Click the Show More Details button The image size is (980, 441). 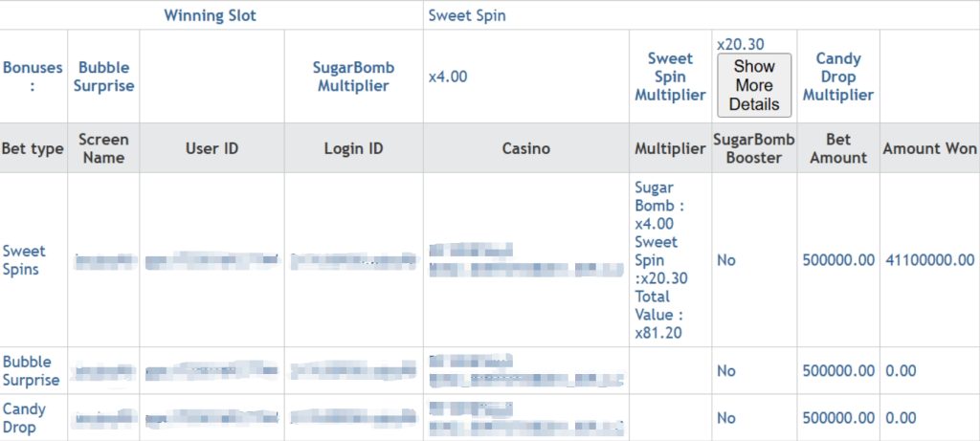pyautogui.click(x=754, y=85)
